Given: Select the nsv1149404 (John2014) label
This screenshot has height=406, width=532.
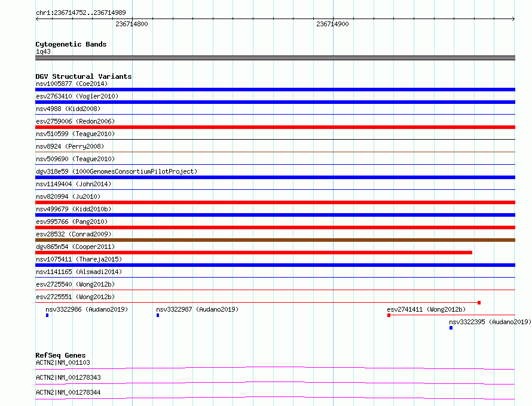Looking at the screenshot, I should coord(74,184).
